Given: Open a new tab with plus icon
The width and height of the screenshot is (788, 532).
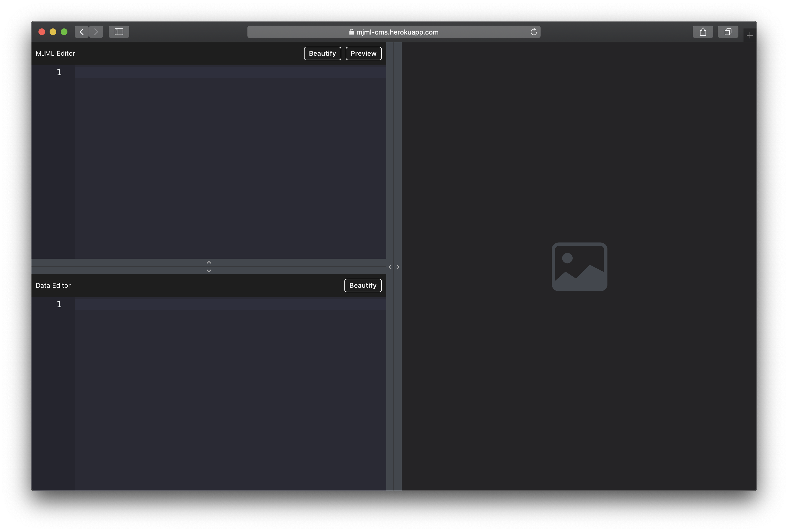Looking at the screenshot, I should coord(749,35).
